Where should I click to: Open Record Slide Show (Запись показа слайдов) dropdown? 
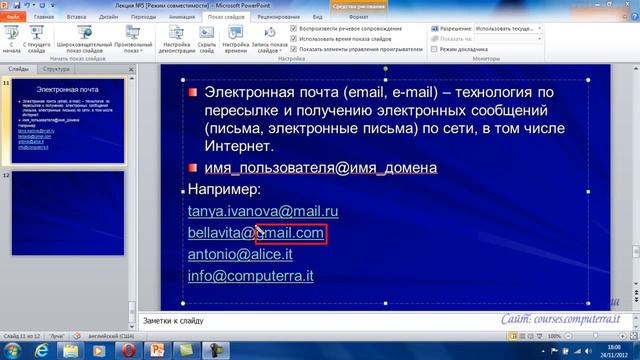pyautogui.click(x=269, y=39)
